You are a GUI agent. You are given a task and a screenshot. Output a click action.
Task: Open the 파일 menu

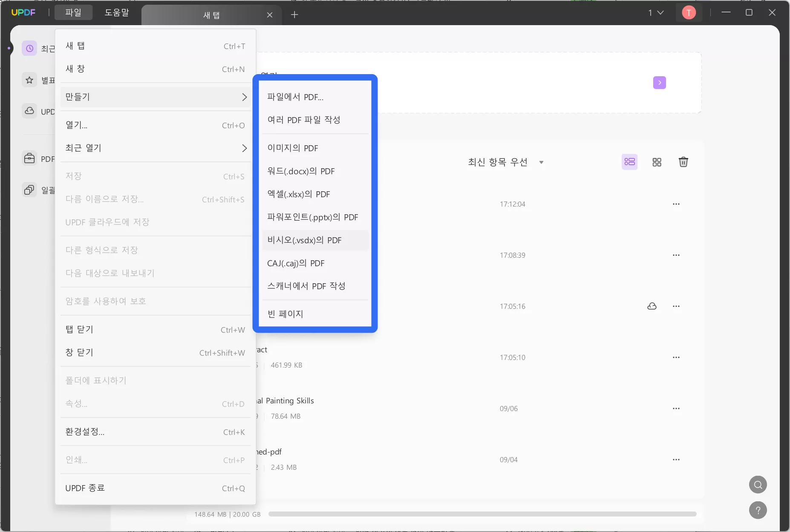coord(73,12)
